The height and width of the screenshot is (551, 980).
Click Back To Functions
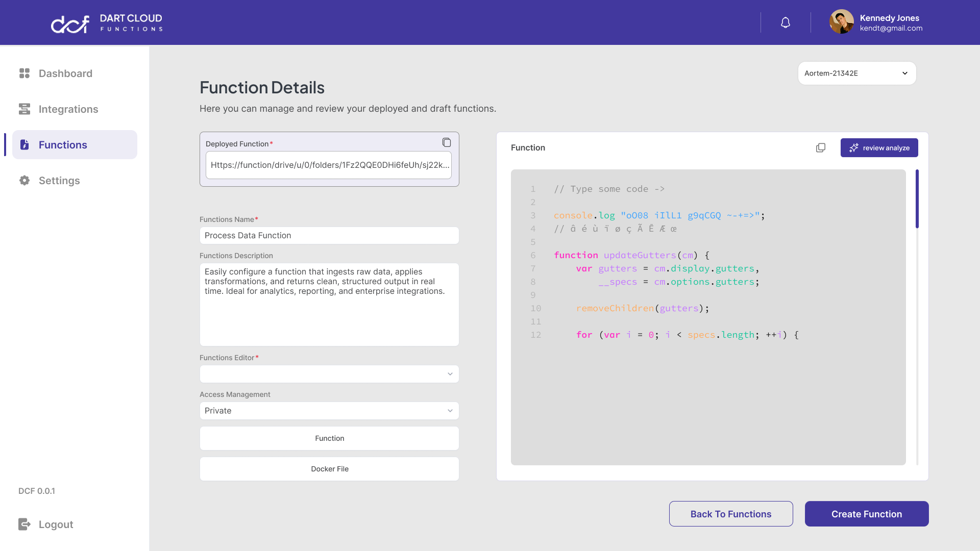click(730, 514)
